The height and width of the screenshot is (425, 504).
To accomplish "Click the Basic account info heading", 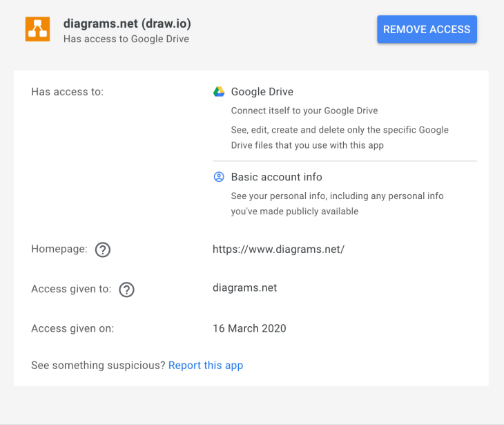I will pyautogui.click(x=276, y=177).
